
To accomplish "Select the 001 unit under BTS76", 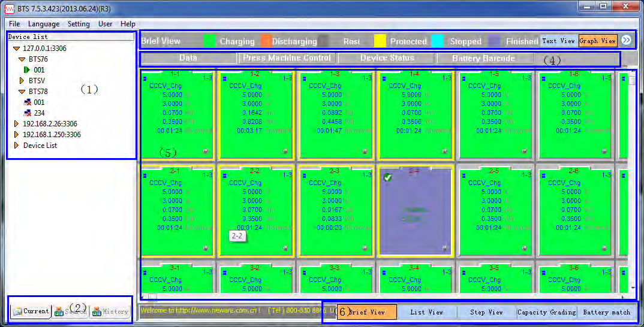I will [39, 69].
